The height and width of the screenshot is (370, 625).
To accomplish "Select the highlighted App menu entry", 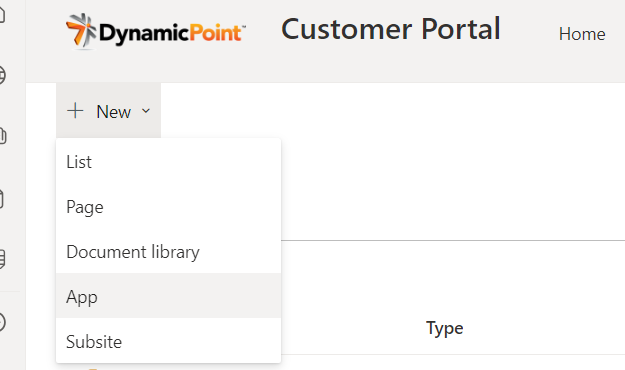I will pyautogui.click(x=169, y=296).
